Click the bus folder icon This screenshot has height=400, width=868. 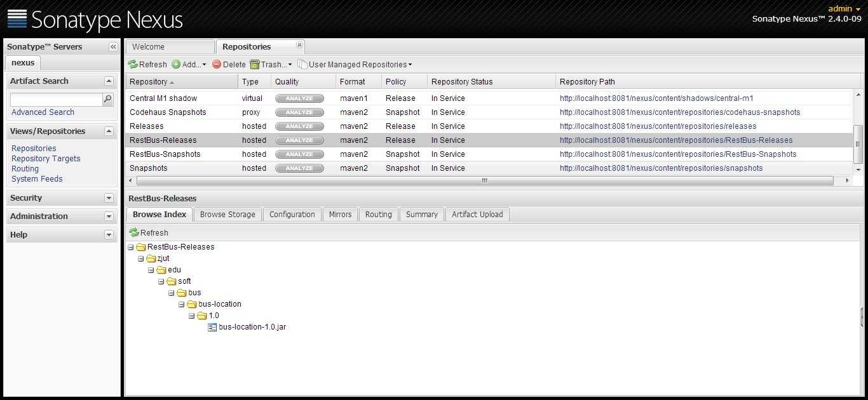[x=182, y=293]
